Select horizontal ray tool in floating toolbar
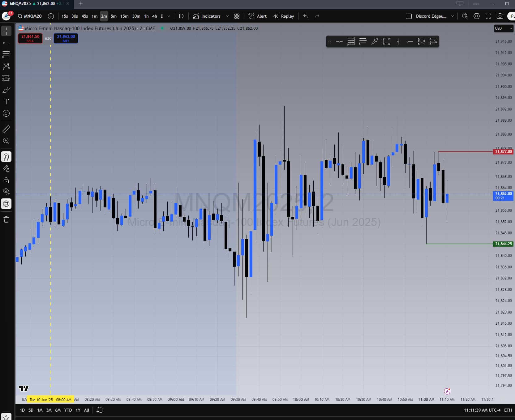The image size is (515, 420). coord(410,41)
